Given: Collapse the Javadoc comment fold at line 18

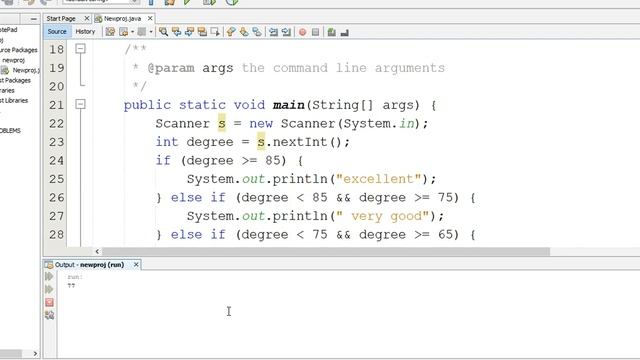Looking at the screenshot, I should [x=80, y=49].
